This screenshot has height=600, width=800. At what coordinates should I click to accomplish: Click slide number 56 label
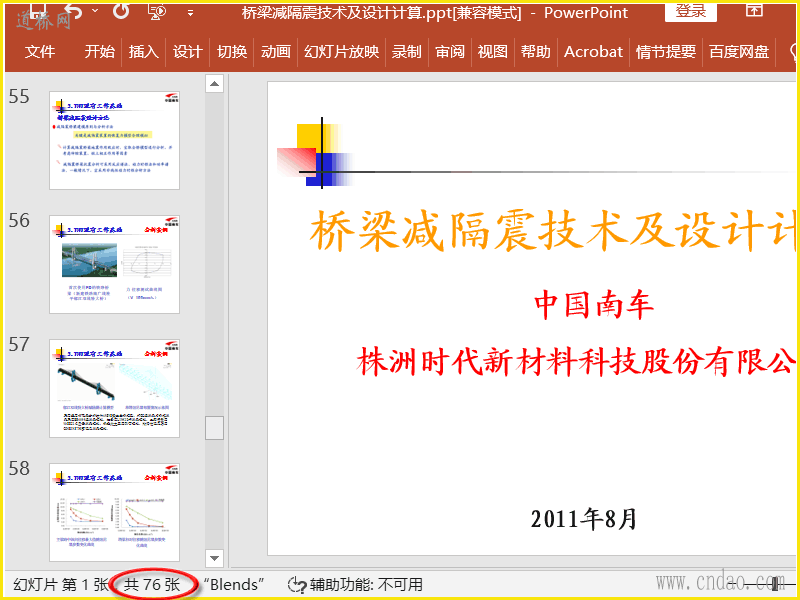coord(19,220)
